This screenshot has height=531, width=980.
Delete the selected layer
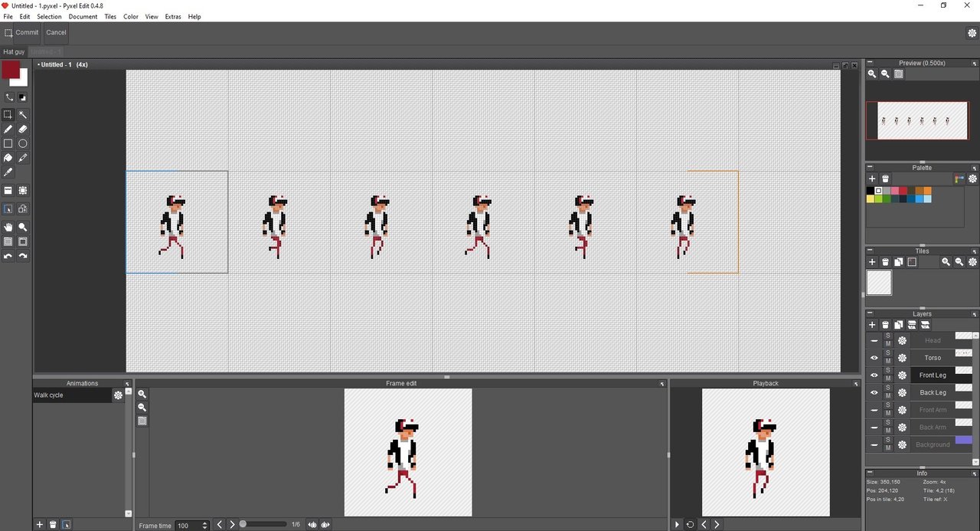(885, 325)
